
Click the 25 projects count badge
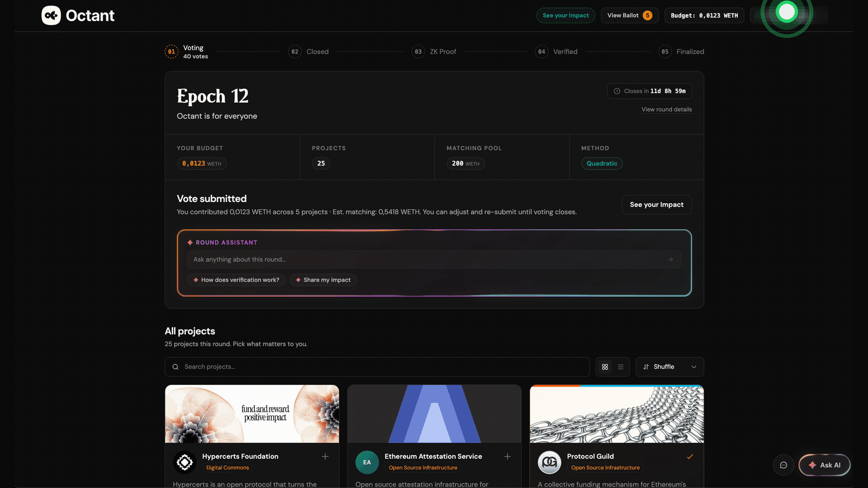pos(321,163)
